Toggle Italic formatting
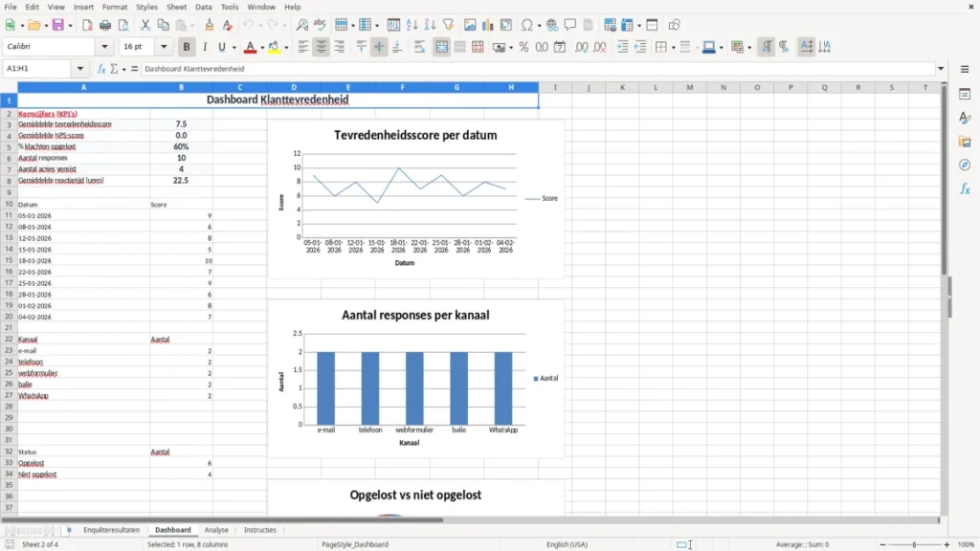The image size is (980, 551). [x=205, y=47]
